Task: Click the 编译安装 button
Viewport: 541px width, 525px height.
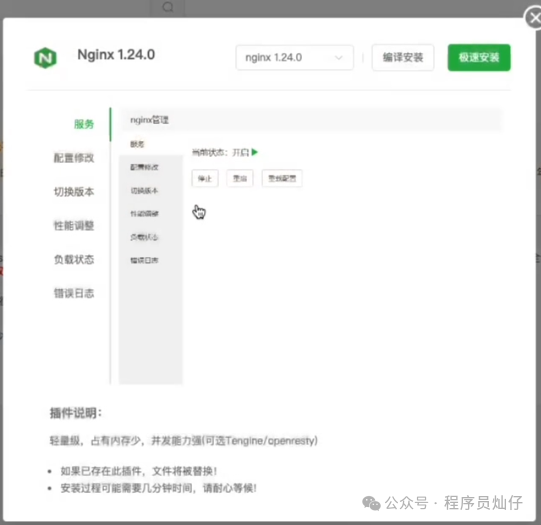Action: 403,58
